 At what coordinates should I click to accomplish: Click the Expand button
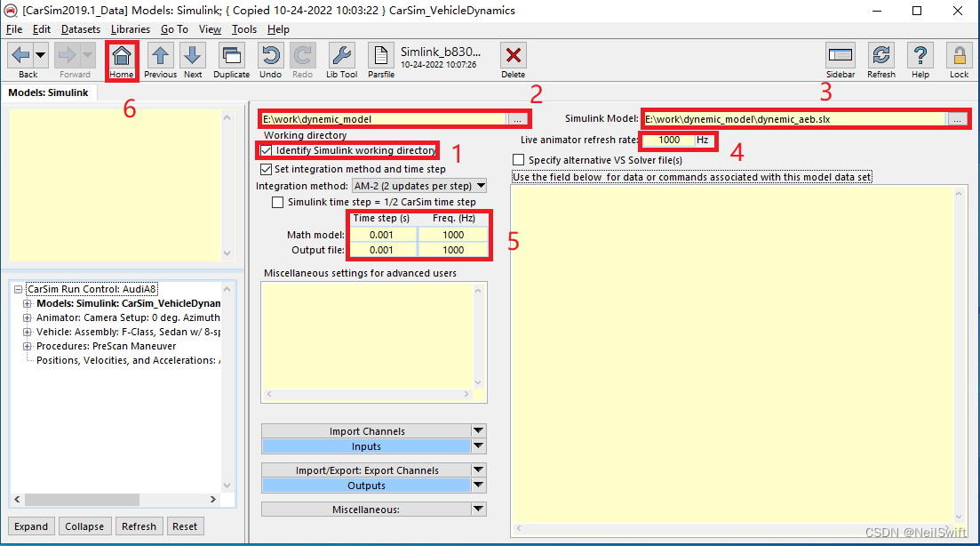tap(31, 526)
